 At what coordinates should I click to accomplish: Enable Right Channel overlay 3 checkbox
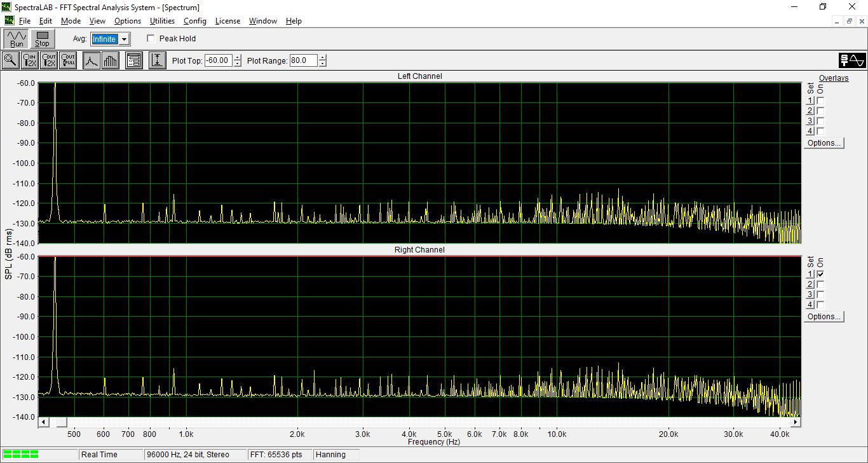coord(820,294)
